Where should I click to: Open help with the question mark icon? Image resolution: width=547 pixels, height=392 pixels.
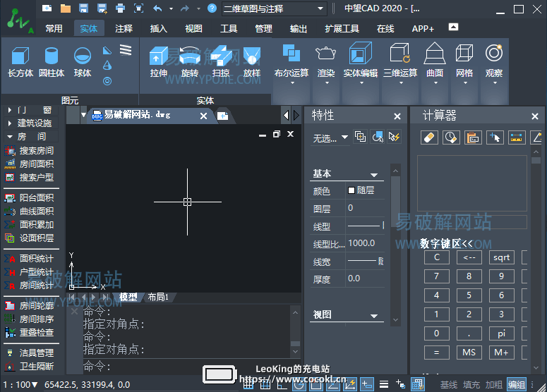point(212,8)
